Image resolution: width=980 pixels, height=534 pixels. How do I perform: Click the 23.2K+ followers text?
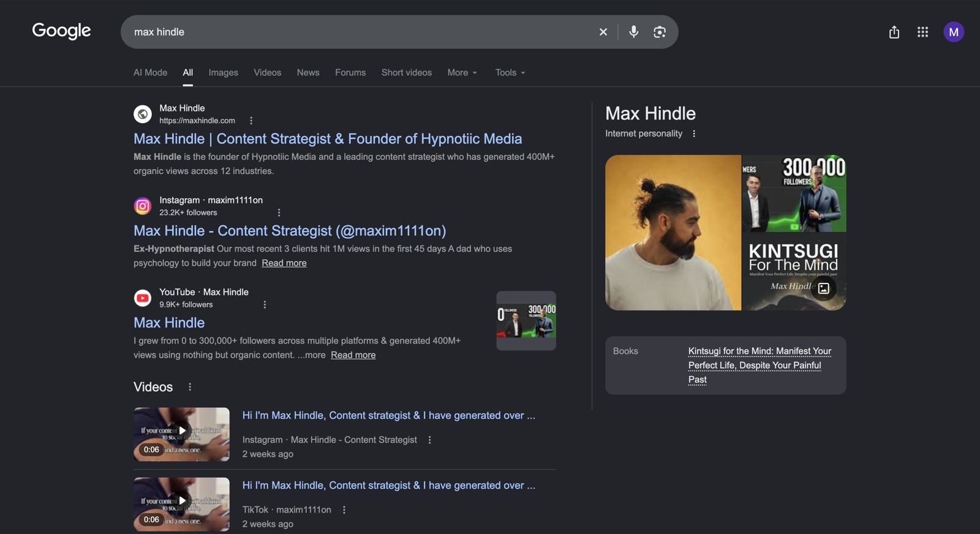click(x=188, y=212)
